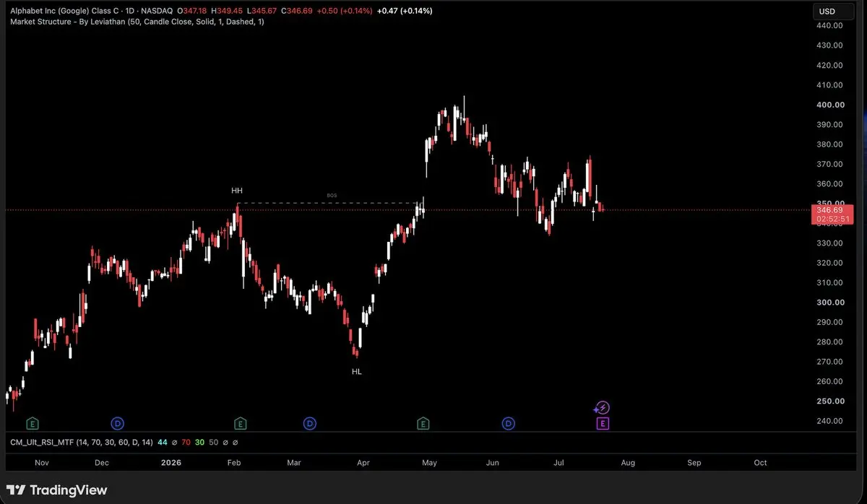Click the 2026 label on time axis
This screenshot has width=867, height=504.
[171, 462]
